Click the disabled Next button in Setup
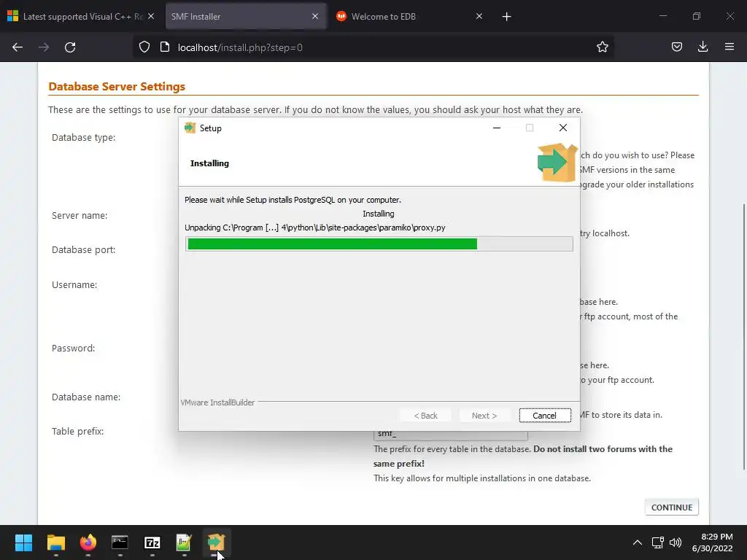 (x=484, y=415)
